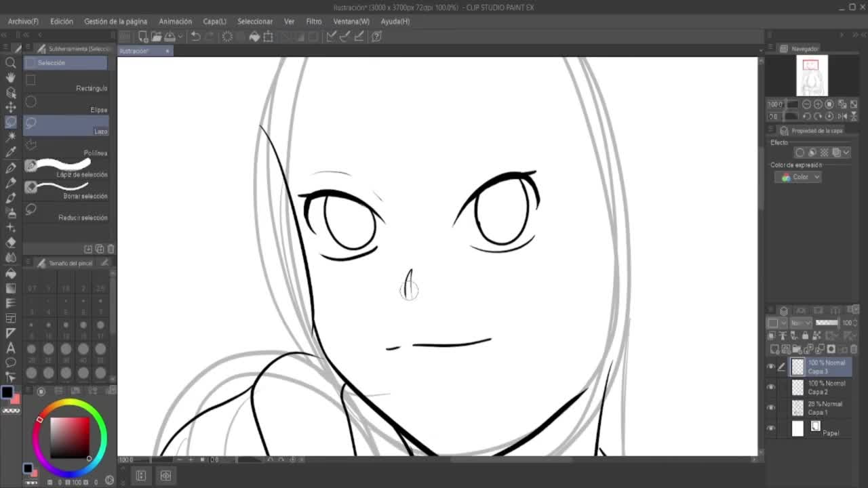The height and width of the screenshot is (488, 868).
Task: Hide the Capa 3 layer
Action: tap(771, 367)
